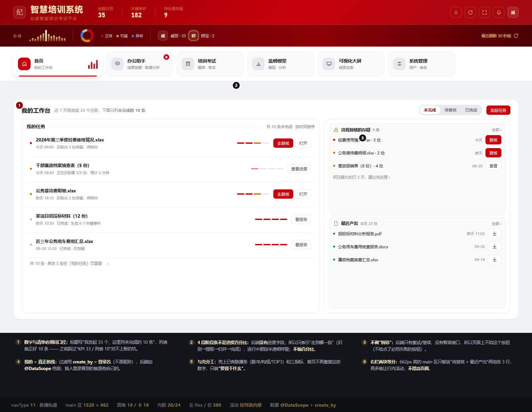This screenshot has width=532, height=412.
Task: Click 去复核 for 2026年第三季度经费使用情况.xlsx
Action: [283, 143]
